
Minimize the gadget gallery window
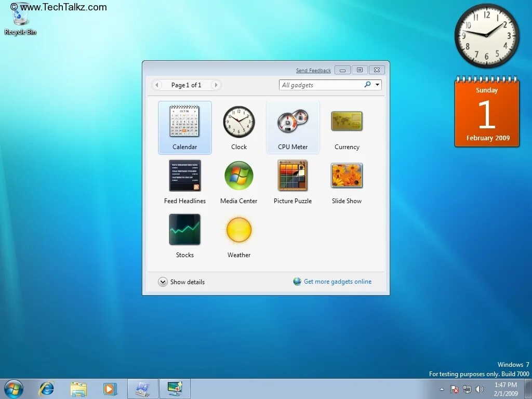(343, 70)
